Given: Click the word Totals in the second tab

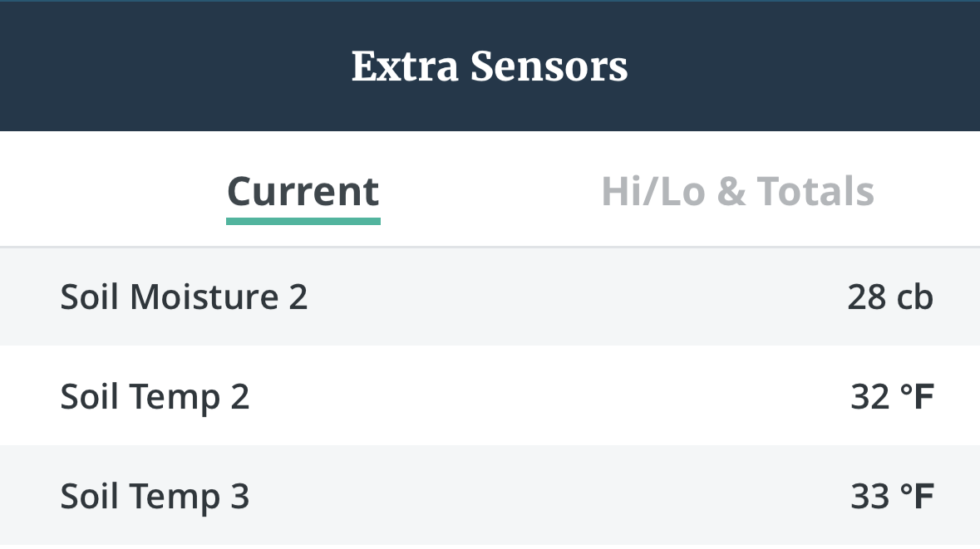Looking at the screenshot, I should coord(815,192).
